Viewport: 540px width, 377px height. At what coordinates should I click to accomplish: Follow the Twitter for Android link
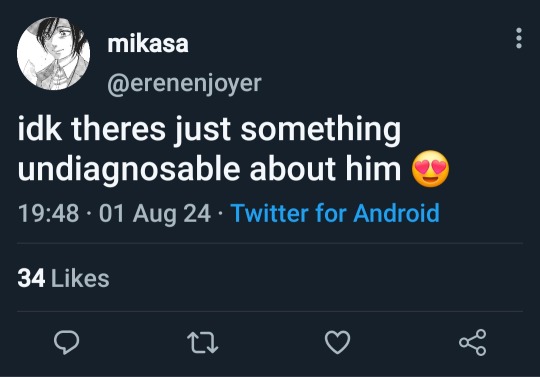[x=335, y=213]
